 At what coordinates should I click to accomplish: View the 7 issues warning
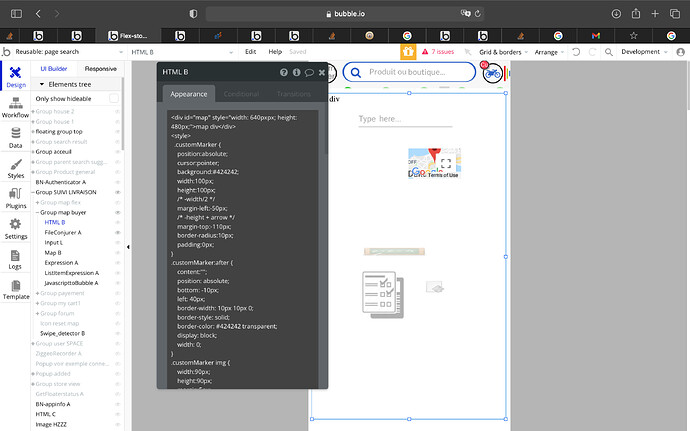click(x=438, y=52)
